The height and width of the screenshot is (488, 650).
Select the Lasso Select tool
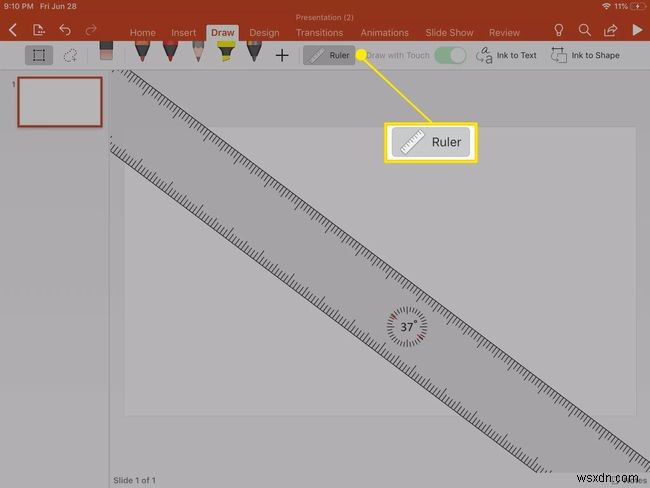click(x=70, y=55)
